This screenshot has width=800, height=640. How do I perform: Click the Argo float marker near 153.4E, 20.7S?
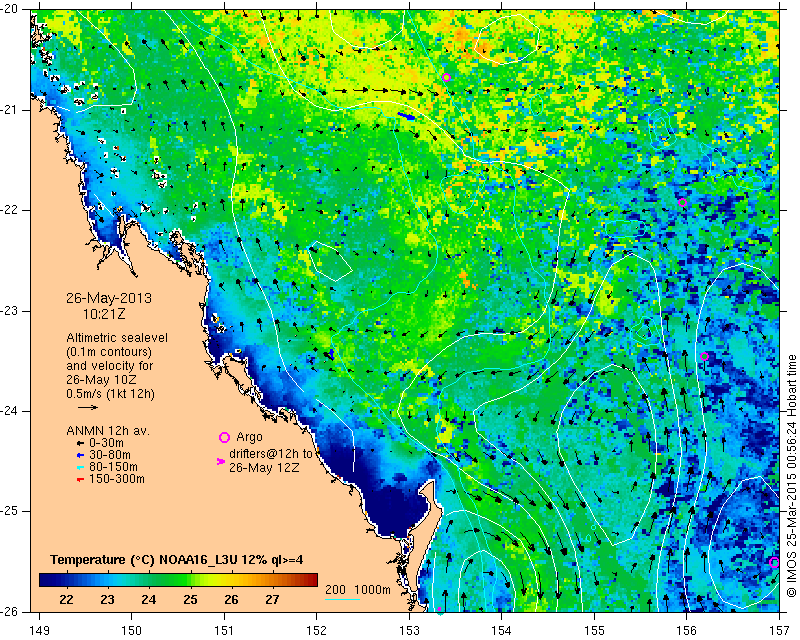(446, 78)
